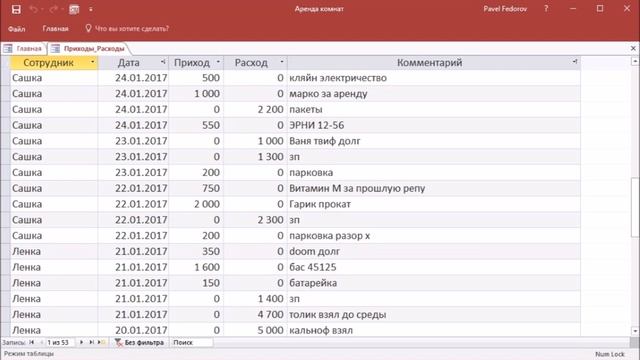Click the cell 'Витамин М за прошлую репу'
This screenshot has width=640, height=360.
tap(434, 188)
